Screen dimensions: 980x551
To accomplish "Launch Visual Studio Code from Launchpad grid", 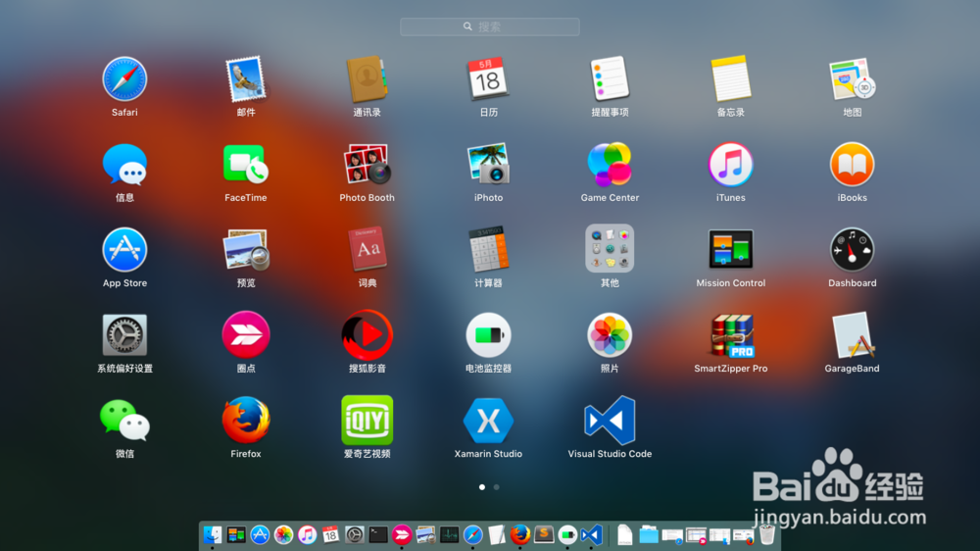I will point(610,421).
